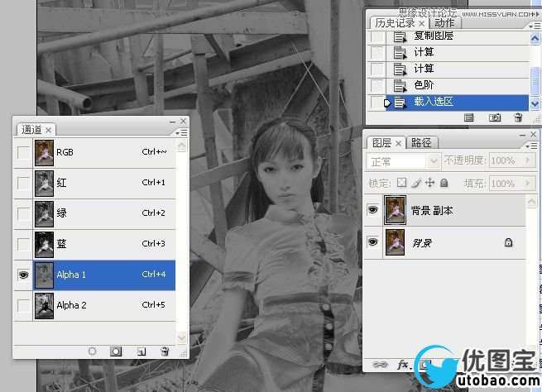This screenshot has width=542, height=392.
Task: Hide the Alpha 1 channel visibility eye
Action: click(x=23, y=275)
